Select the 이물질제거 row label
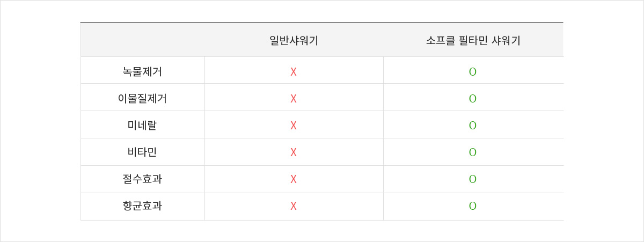 click(142, 98)
